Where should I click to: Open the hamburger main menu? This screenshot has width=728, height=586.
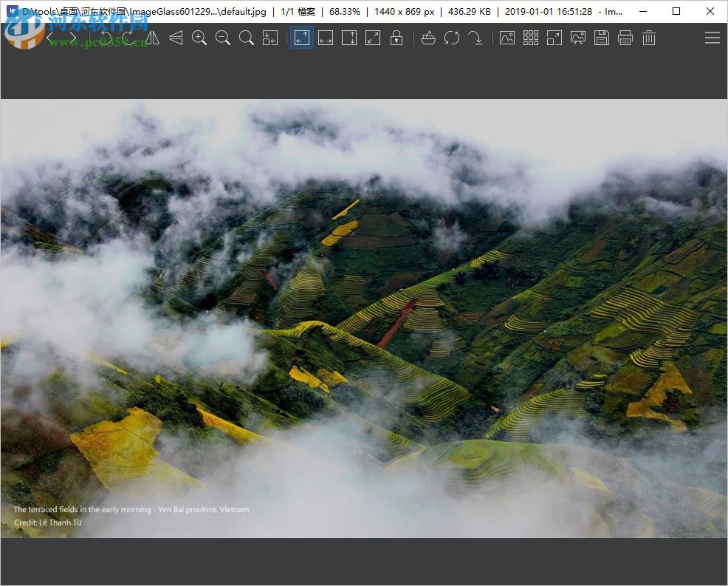tap(712, 38)
